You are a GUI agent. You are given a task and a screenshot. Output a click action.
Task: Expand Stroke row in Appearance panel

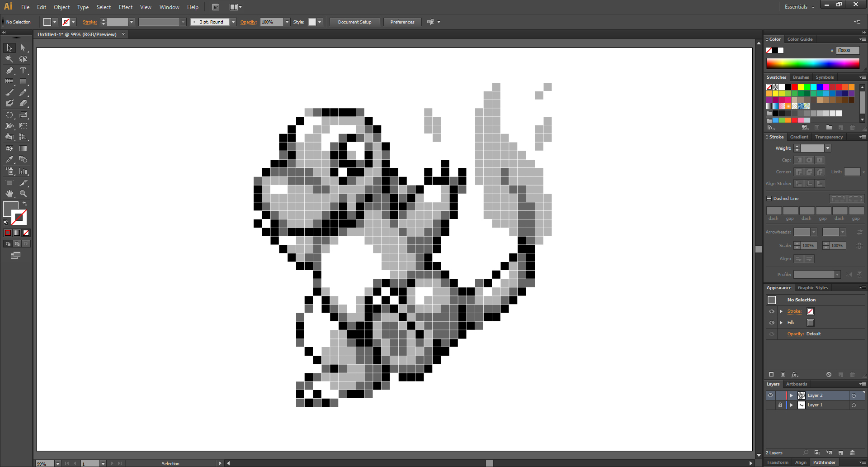tap(781, 311)
